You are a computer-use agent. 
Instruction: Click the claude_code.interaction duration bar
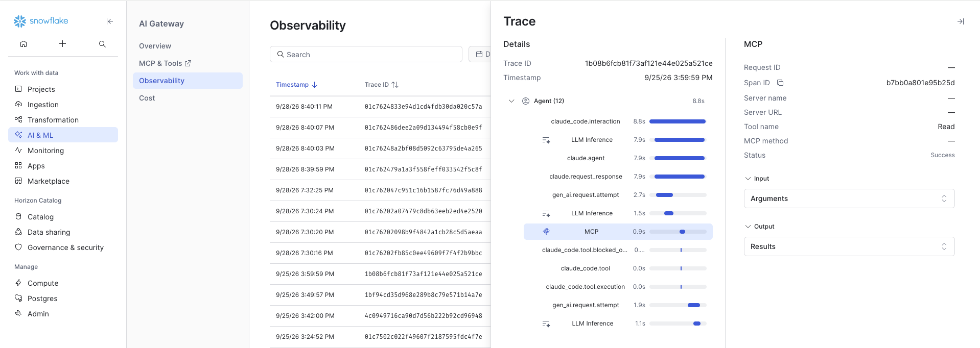(678, 121)
